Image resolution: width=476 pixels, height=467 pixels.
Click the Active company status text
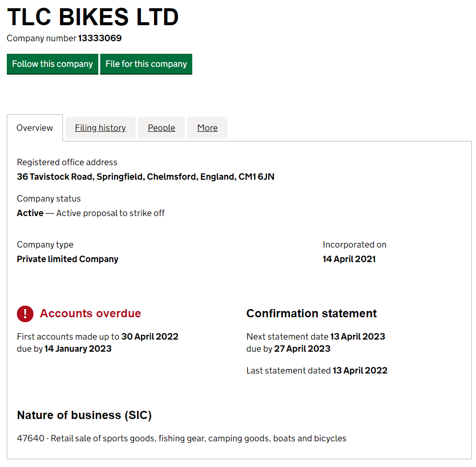point(30,213)
